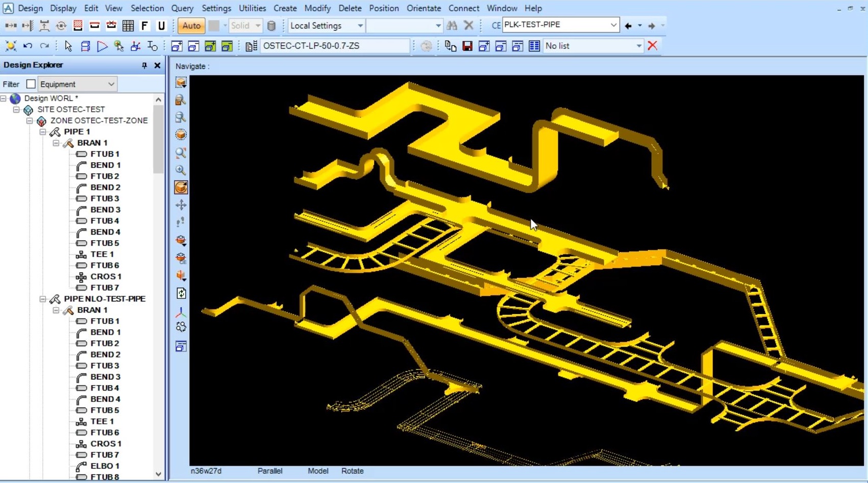Click the Parallel label in status bar
This screenshot has width=868, height=483.
coord(270,471)
